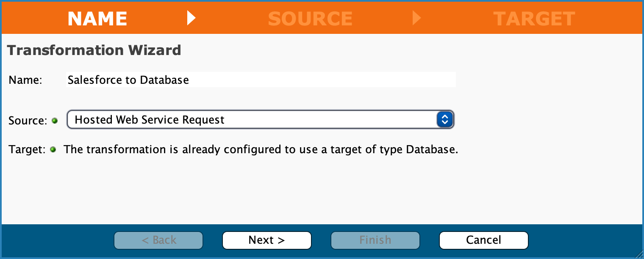The width and height of the screenshot is (644, 259).
Task: Click the Next button
Action: 266,240
